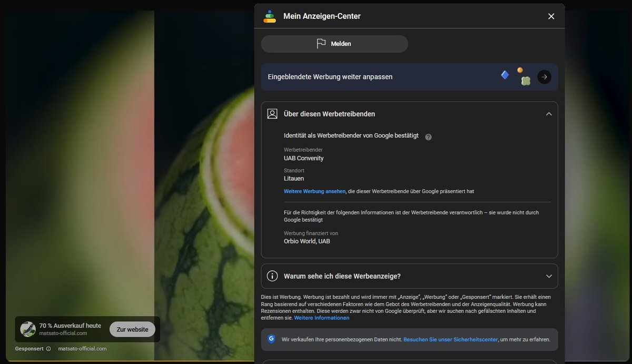Image resolution: width=632 pixels, height=364 pixels.
Task: Click 'Eingeblendete Werbung weiter anpassen' banner text
Action: (330, 77)
